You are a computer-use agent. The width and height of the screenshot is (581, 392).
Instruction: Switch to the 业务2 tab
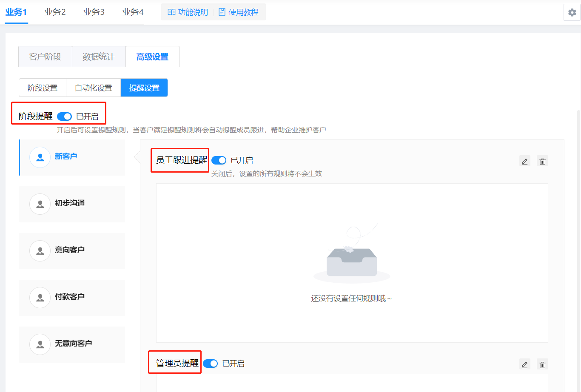pyautogui.click(x=55, y=12)
